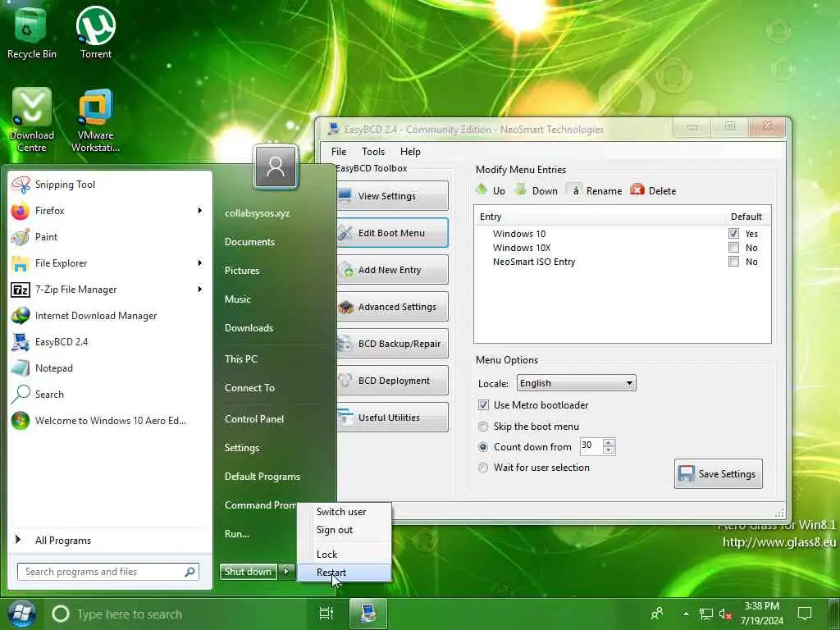Choose Switch user from power menu
The width and height of the screenshot is (840, 630).
coord(345,512)
